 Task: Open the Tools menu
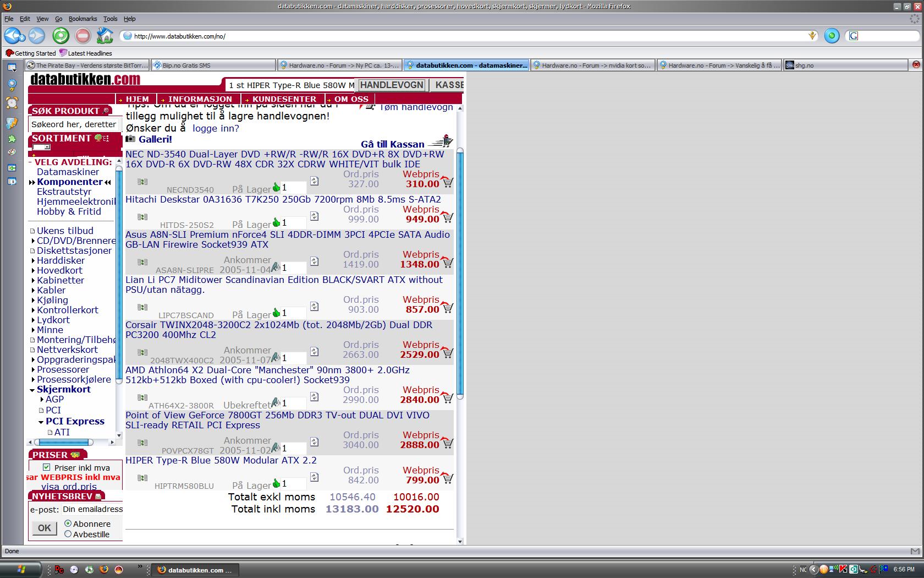point(110,19)
